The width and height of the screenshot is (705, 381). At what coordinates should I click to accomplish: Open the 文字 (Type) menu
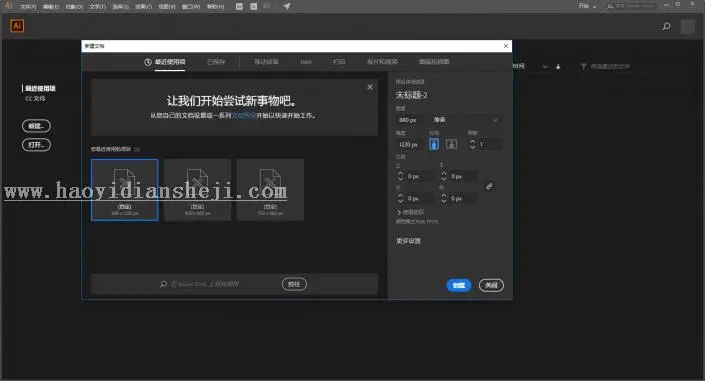point(97,7)
